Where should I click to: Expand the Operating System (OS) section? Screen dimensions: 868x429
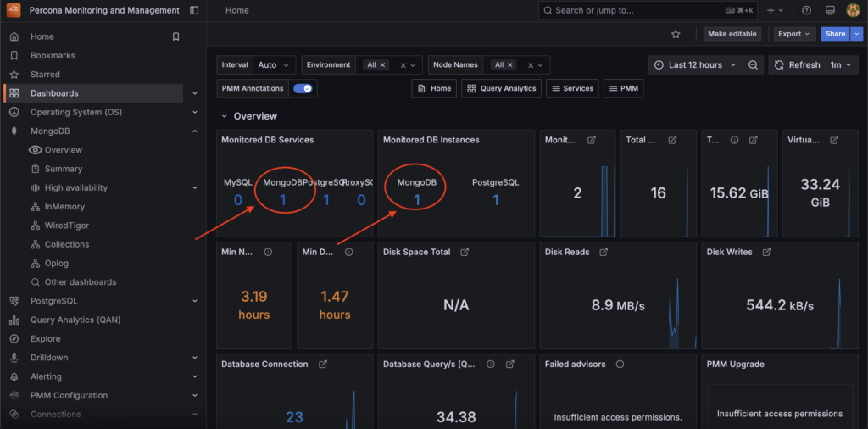tap(195, 113)
